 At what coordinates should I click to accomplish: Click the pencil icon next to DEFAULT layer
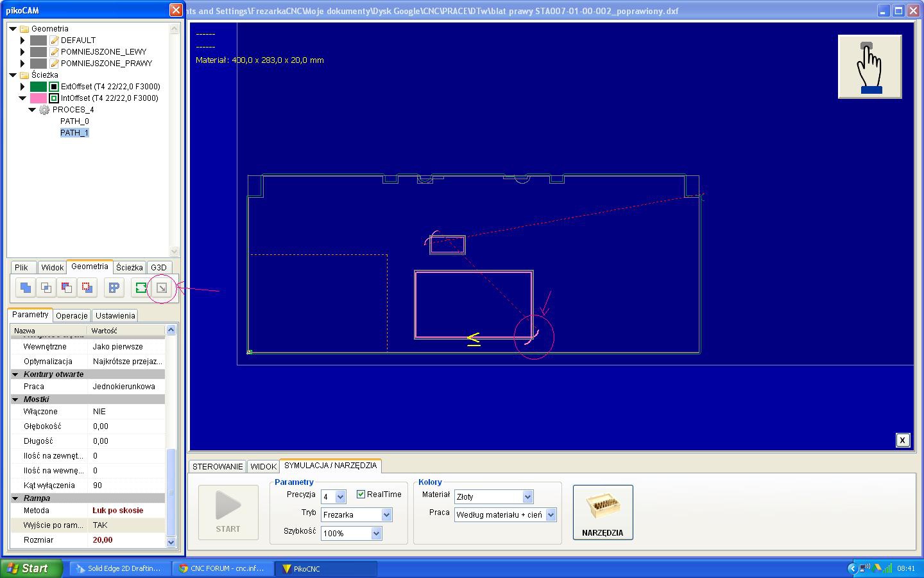click(x=55, y=40)
